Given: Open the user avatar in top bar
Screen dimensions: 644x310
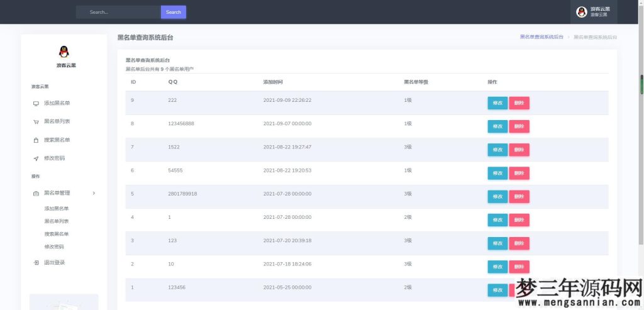Looking at the screenshot, I should click(x=582, y=12).
